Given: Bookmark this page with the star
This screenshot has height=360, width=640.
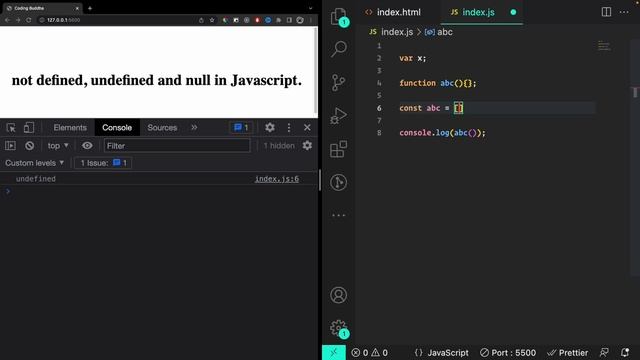Looking at the screenshot, I should click(212, 20).
